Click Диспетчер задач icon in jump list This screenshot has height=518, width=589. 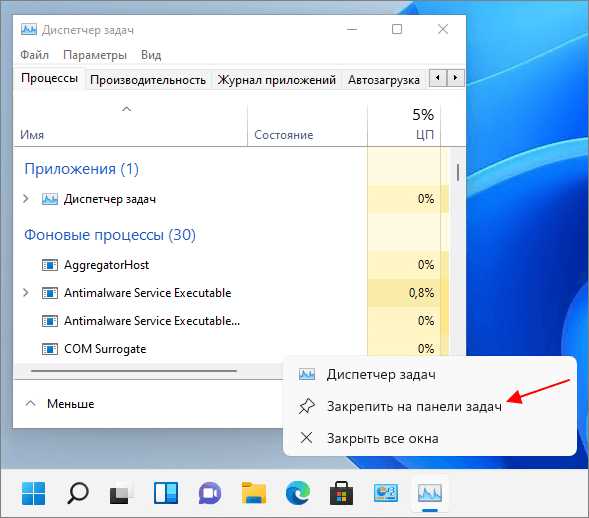click(x=307, y=375)
